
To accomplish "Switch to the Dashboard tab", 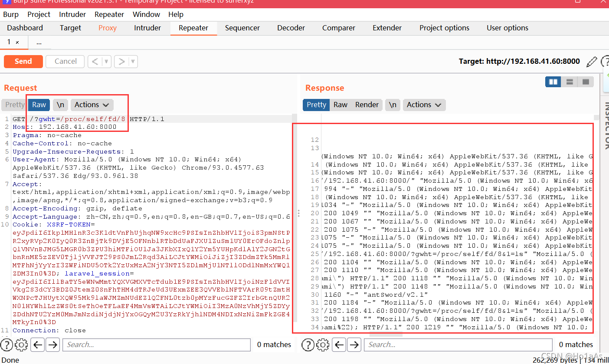I will [x=25, y=28].
